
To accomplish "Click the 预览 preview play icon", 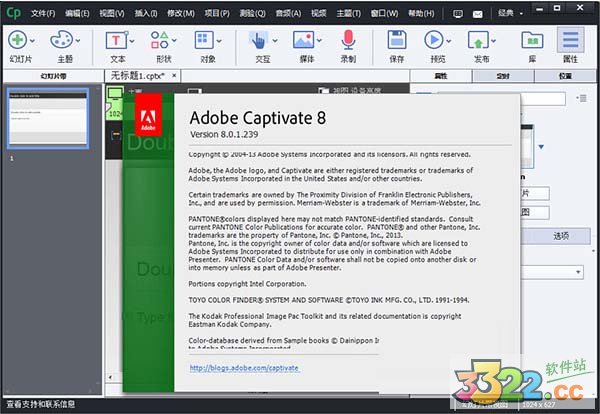I will 434,40.
